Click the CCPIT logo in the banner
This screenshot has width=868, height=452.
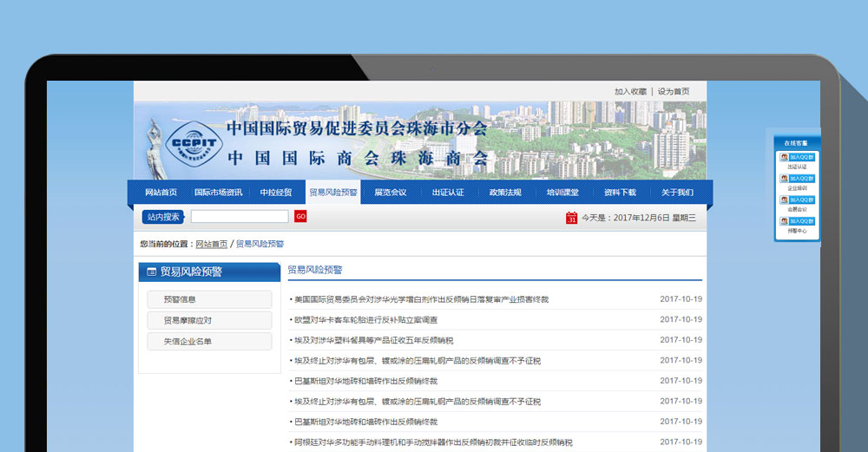pyautogui.click(x=194, y=143)
